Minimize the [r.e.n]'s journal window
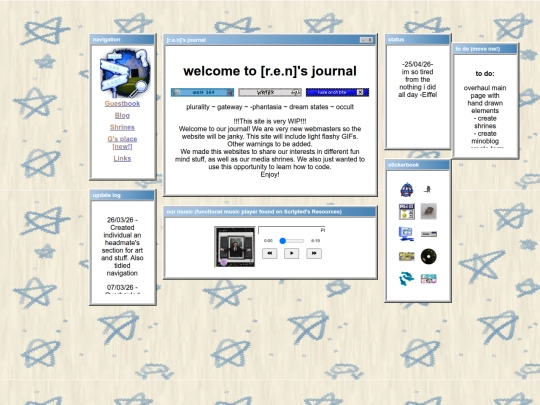The width and height of the screenshot is (540, 405). (363, 40)
